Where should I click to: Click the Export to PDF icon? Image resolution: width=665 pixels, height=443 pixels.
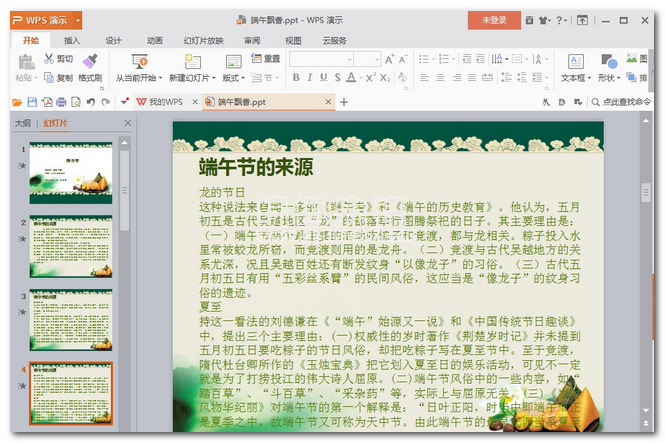point(47,102)
